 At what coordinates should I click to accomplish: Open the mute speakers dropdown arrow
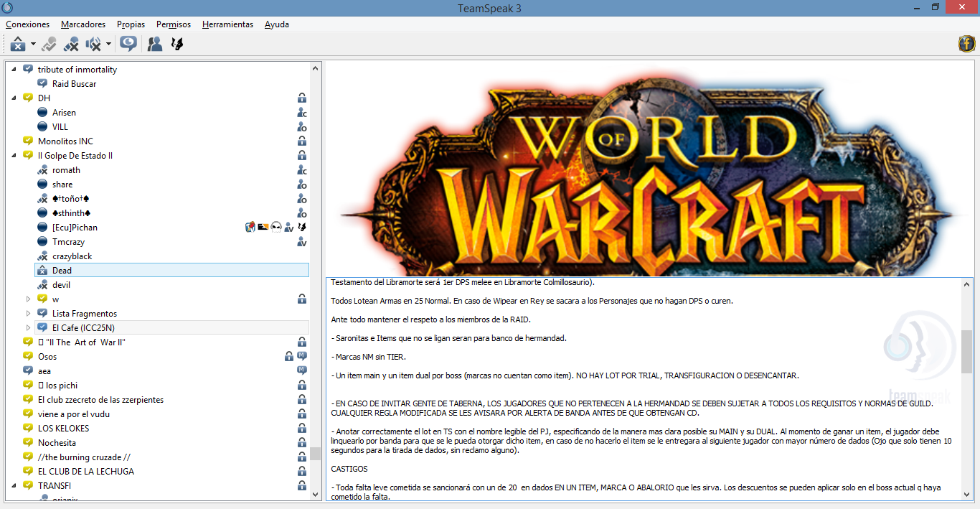[x=108, y=45]
